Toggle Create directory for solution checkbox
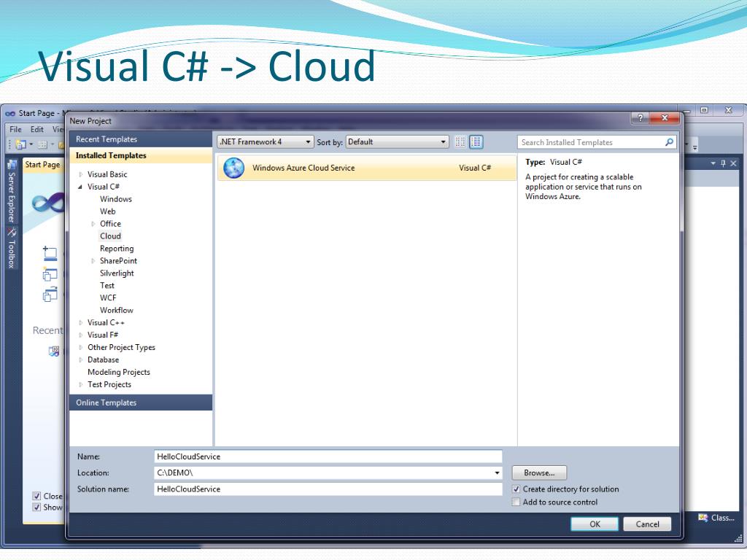 [x=516, y=489]
